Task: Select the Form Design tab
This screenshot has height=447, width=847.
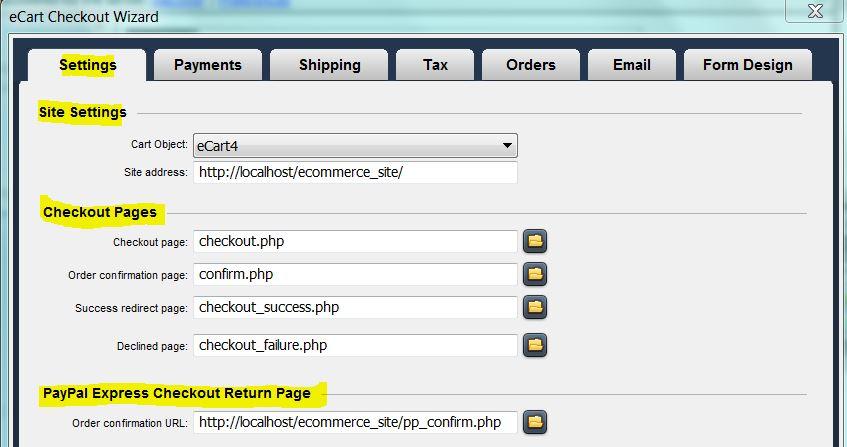Action: click(748, 65)
